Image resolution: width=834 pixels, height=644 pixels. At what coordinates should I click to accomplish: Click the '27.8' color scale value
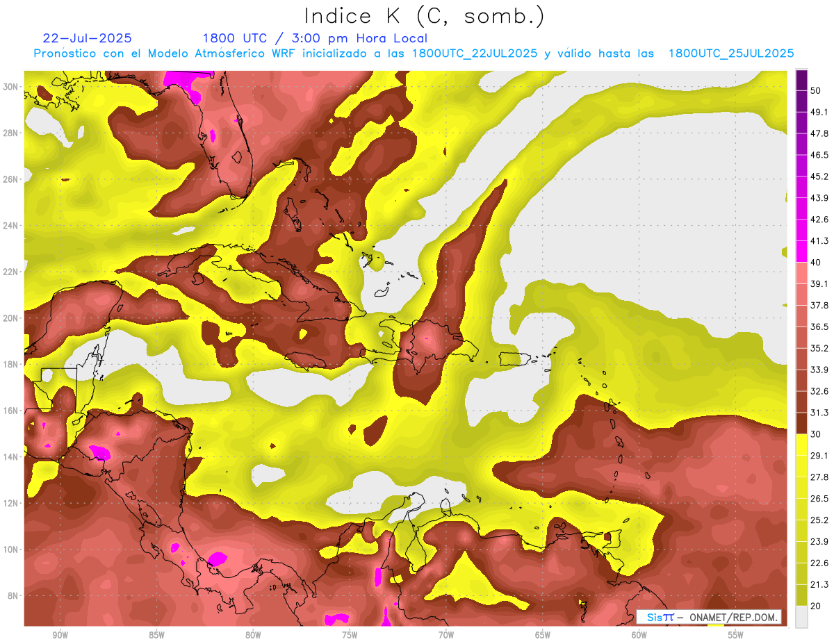coord(819,477)
